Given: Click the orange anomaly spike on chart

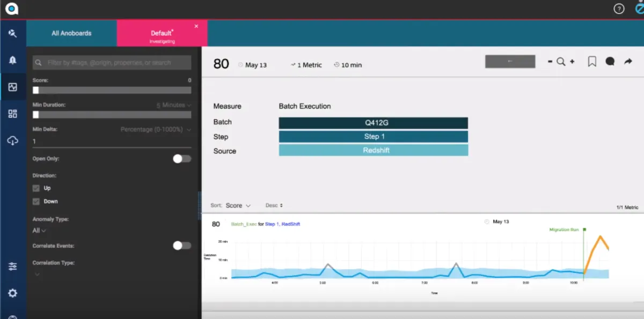Looking at the screenshot, I should tap(600, 237).
